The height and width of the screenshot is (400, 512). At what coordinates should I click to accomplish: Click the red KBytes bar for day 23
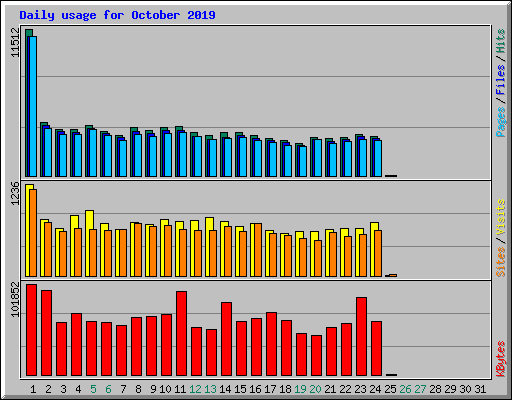tap(361, 337)
